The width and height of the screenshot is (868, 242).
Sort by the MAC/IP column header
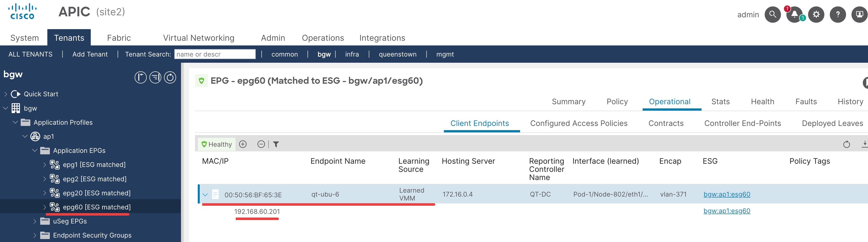(x=215, y=161)
